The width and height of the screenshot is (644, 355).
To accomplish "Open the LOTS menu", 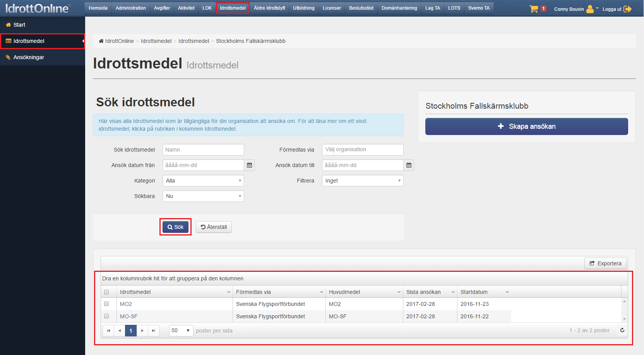I will click(x=454, y=8).
